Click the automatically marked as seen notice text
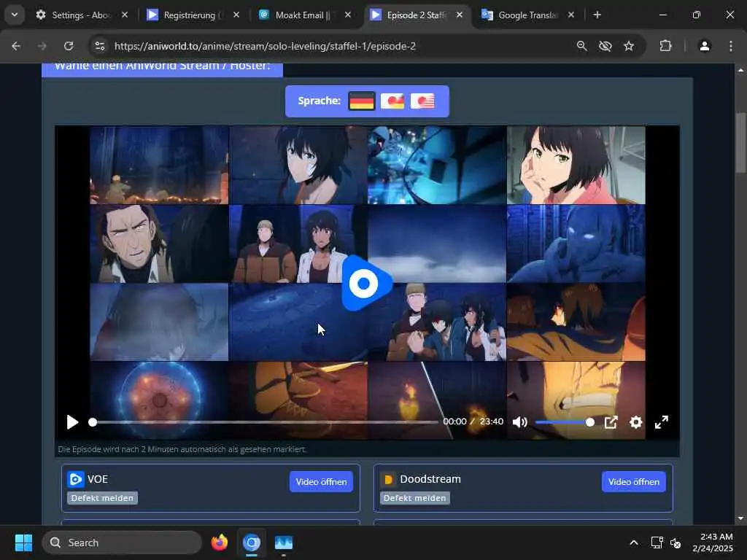 182,449
